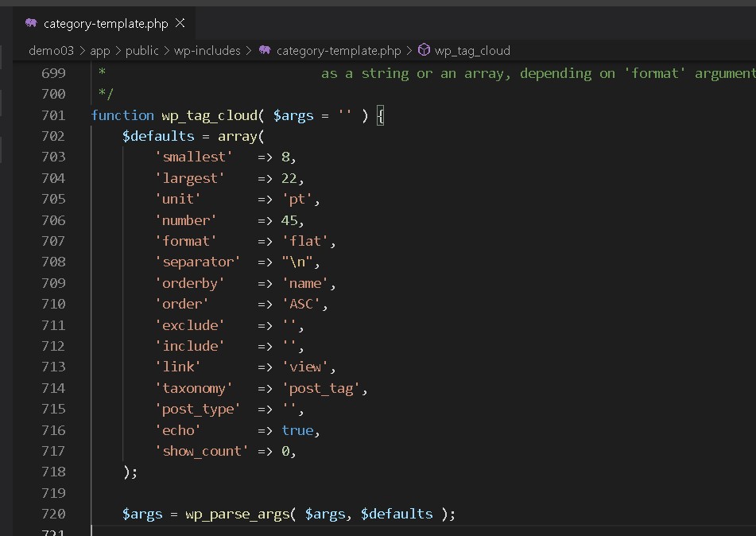Expand the app breadcrumb segment
This screenshot has height=536, width=756.
(99, 50)
